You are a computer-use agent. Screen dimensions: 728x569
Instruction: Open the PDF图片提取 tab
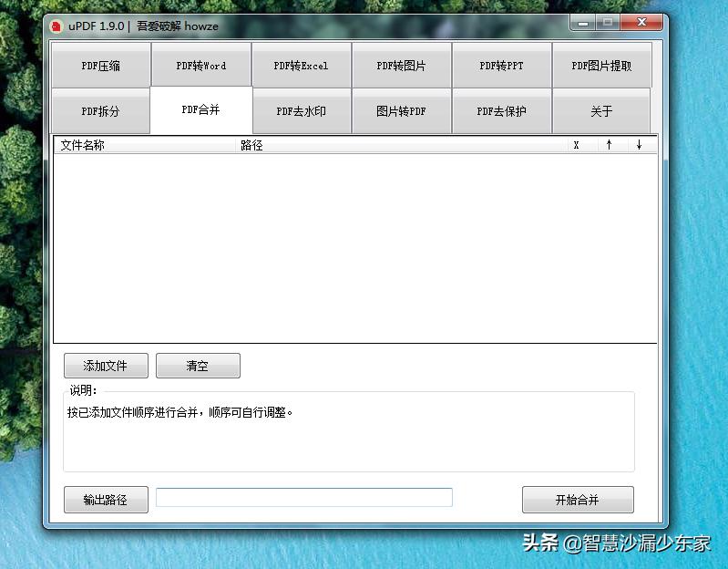pos(601,65)
